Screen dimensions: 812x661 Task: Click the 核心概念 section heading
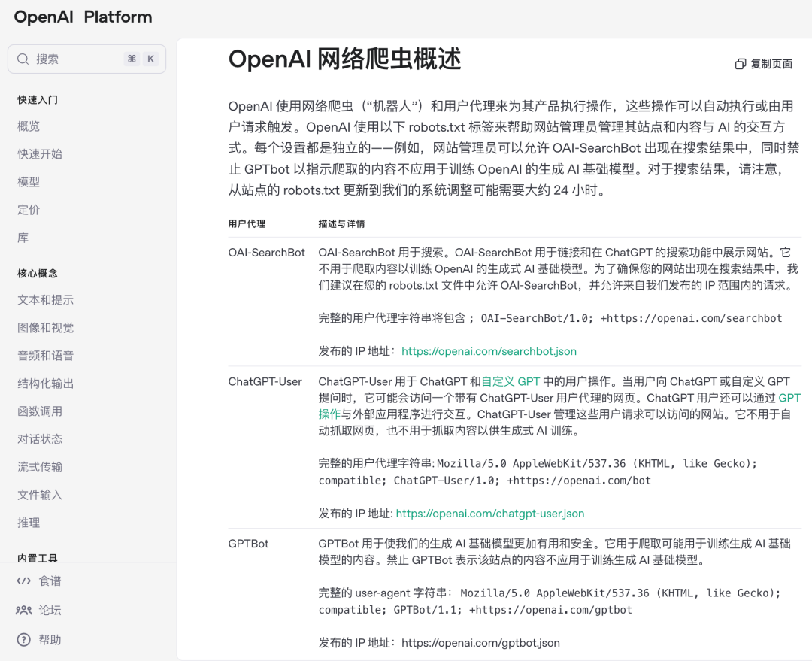pyautogui.click(x=38, y=274)
